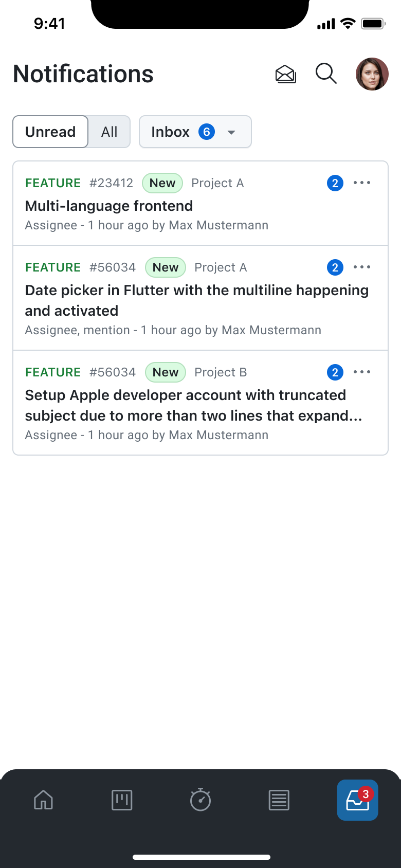This screenshot has height=868, width=401.
Task: Click the blue 2 badge on Project A notification
Action: [x=335, y=183]
